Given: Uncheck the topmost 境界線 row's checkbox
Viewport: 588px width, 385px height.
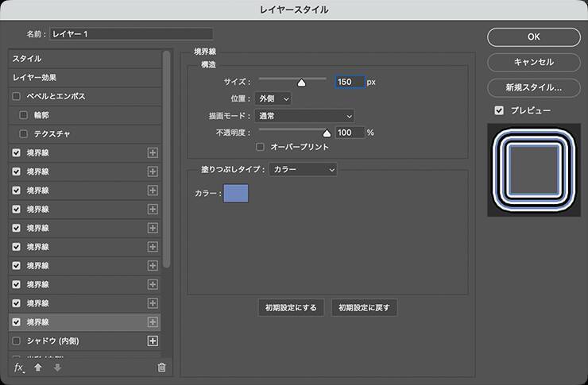Looking at the screenshot, I should pos(16,152).
